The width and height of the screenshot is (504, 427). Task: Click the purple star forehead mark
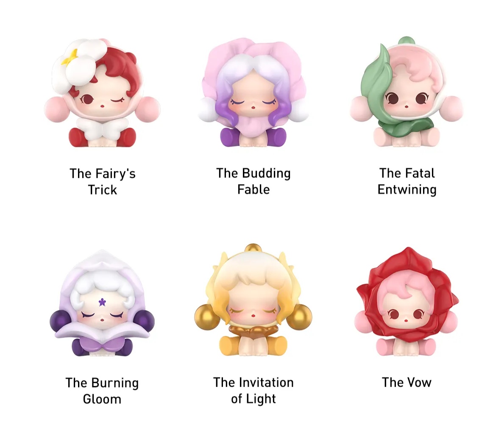tap(102, 302)
